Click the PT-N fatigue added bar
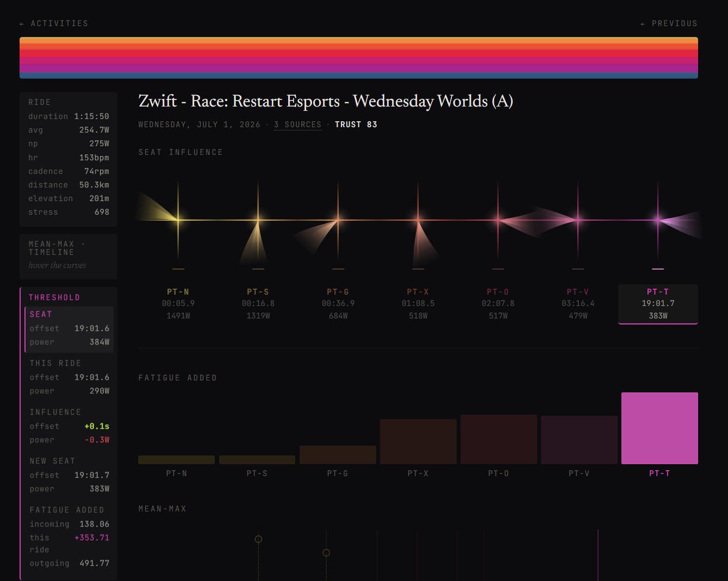Screen dimensions: 728x581 point(176,460)
